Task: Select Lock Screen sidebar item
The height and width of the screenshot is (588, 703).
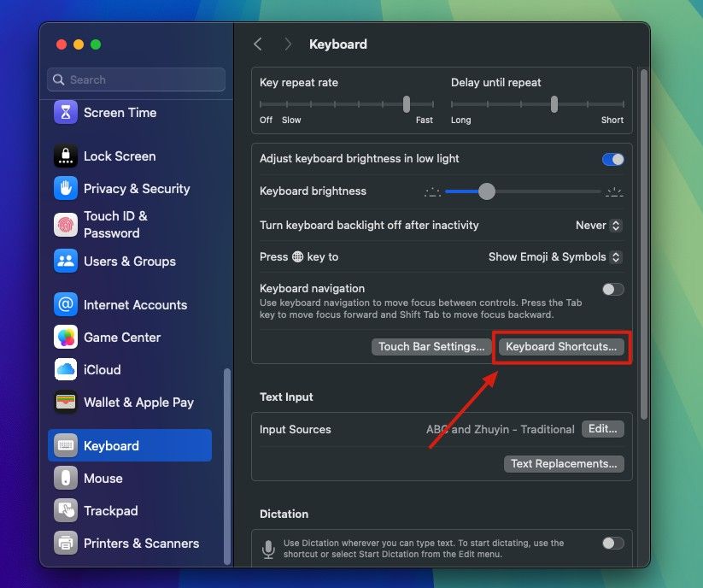Action: [130, 156]
